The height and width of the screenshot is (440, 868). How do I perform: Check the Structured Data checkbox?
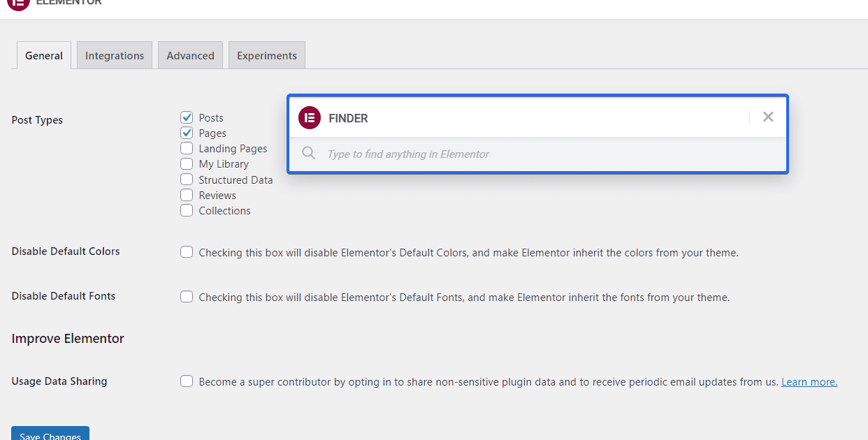pos(187,179)
